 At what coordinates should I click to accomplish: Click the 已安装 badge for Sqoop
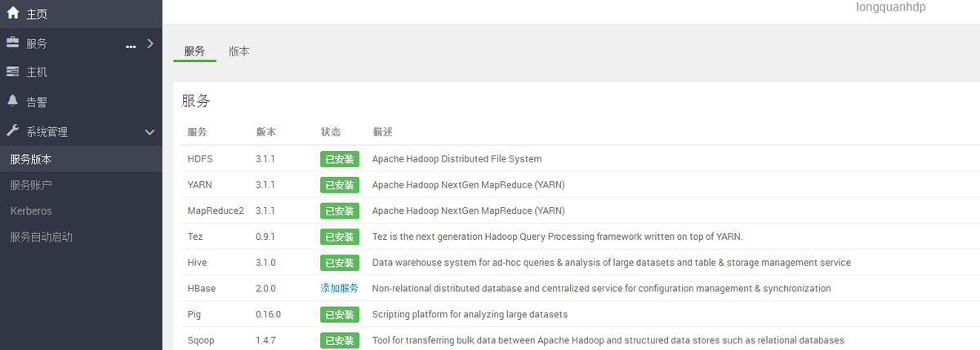(339, 340)
